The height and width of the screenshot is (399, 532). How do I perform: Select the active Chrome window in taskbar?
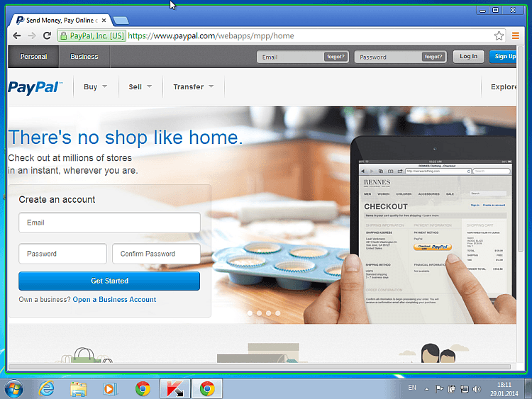click(x=207, y=388)
